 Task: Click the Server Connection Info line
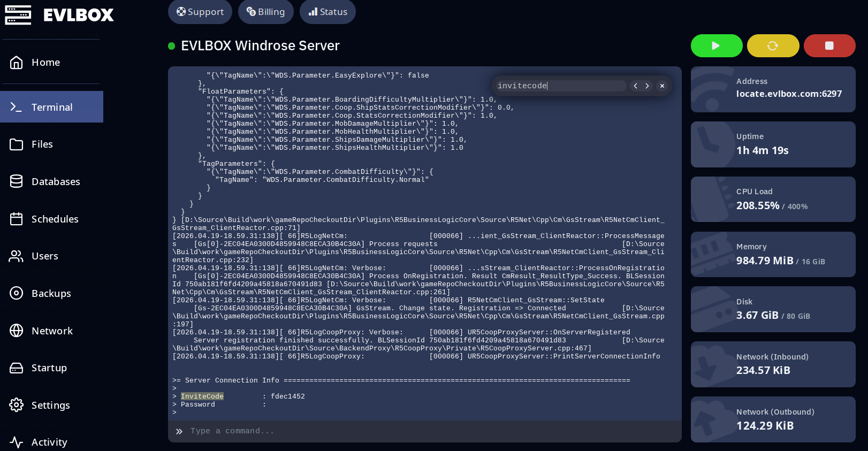(x=401, y=380)
